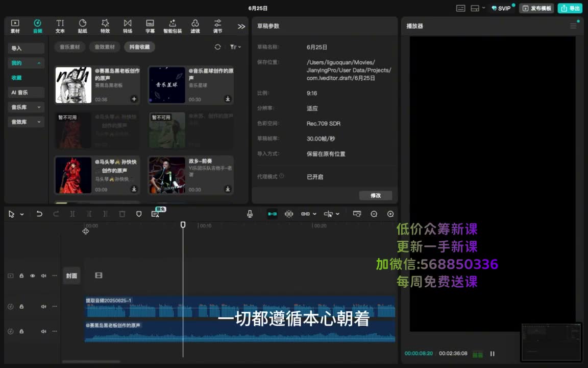Click the 修改 button in draft parameters
Viewport: 588px width, 368px height.
coord(375,195)
